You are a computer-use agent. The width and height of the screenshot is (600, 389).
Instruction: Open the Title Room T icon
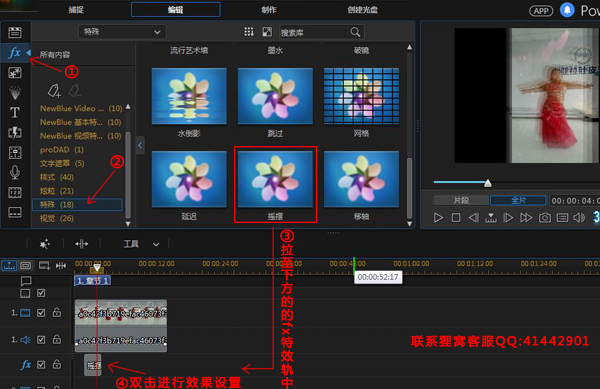[x=15, y=112]
